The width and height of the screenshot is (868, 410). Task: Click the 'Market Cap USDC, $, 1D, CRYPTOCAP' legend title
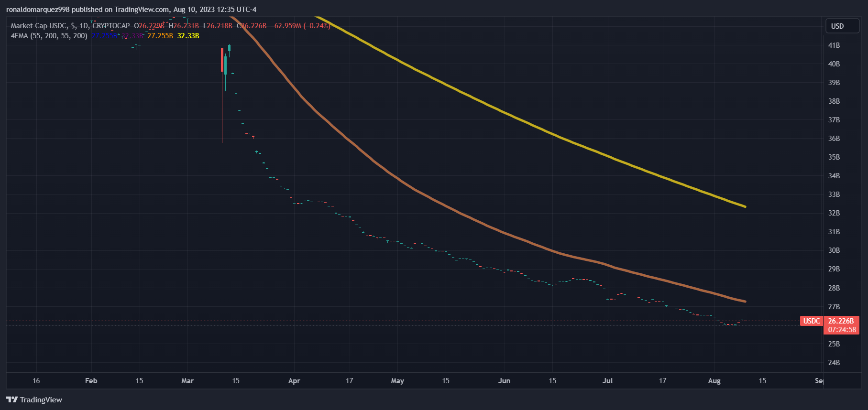[x=70, y=26]
